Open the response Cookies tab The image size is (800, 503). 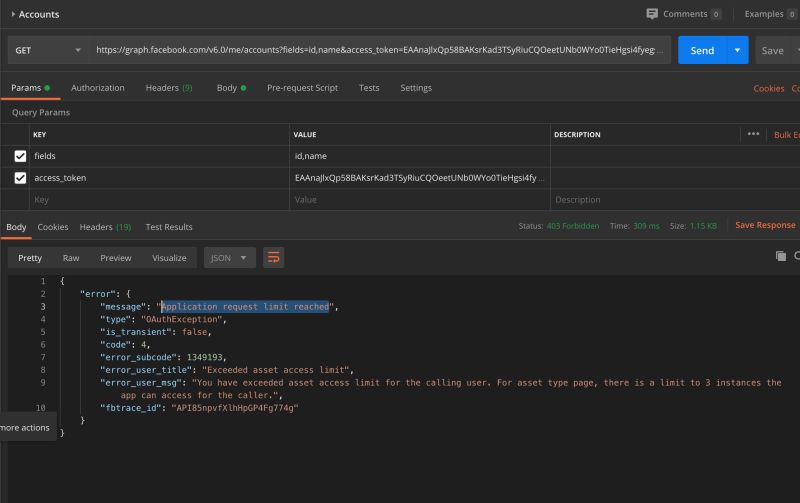[53, 227]
